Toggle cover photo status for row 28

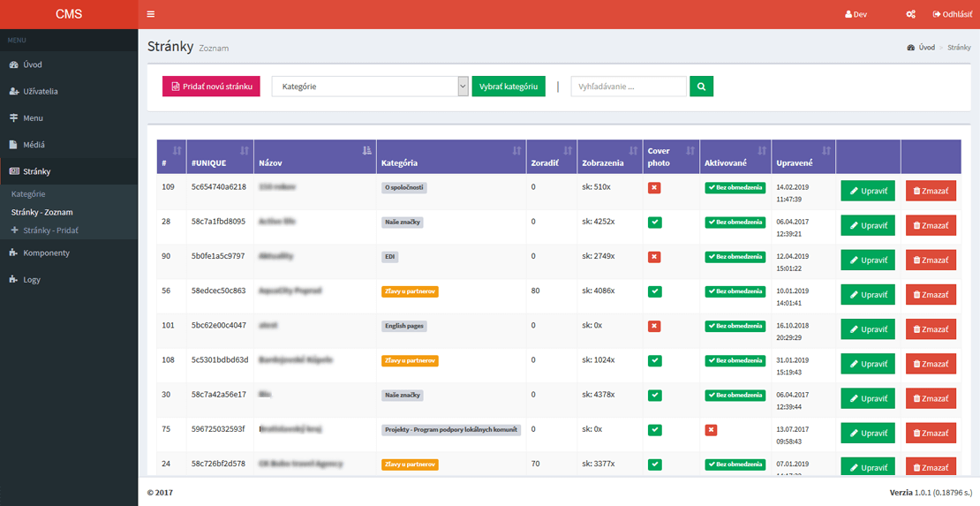point(654,222)
